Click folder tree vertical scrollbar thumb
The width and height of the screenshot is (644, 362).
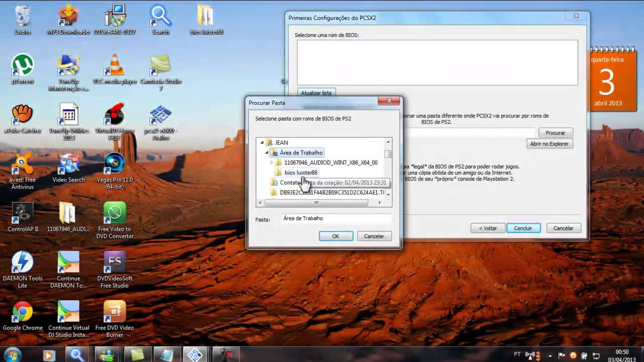pyautogui.click(x=388, y=154)
